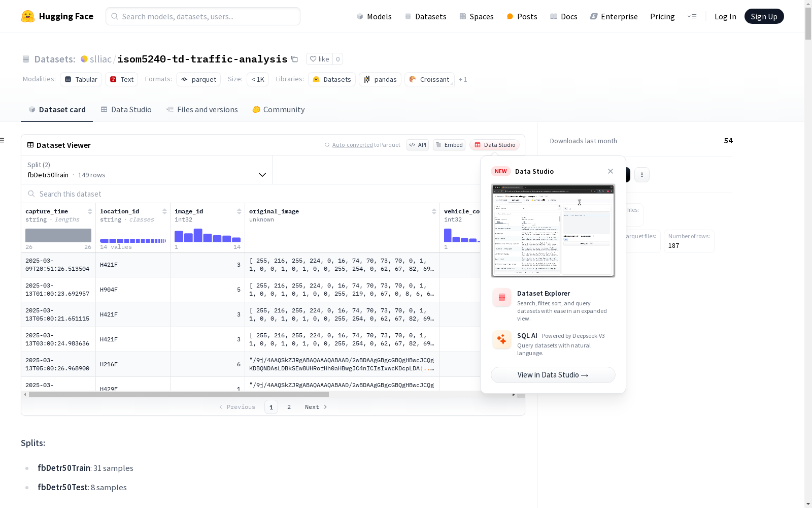Sort the location_id column
The height and width of the screenshot is (508, 812).
pos(164,211)
